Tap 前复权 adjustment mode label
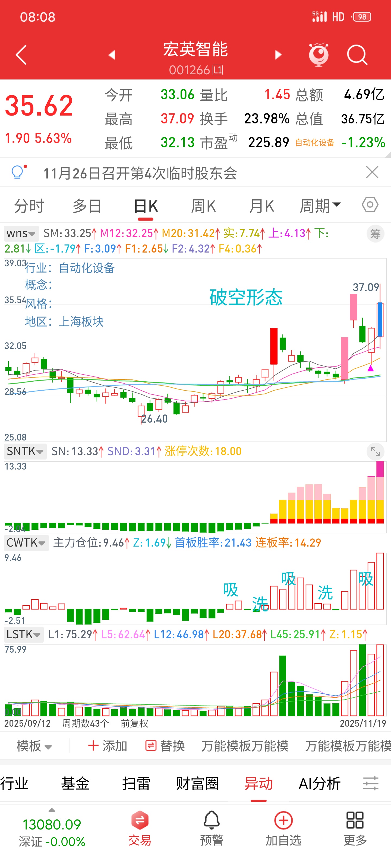 pyautogui.click(x=134, y=723)
